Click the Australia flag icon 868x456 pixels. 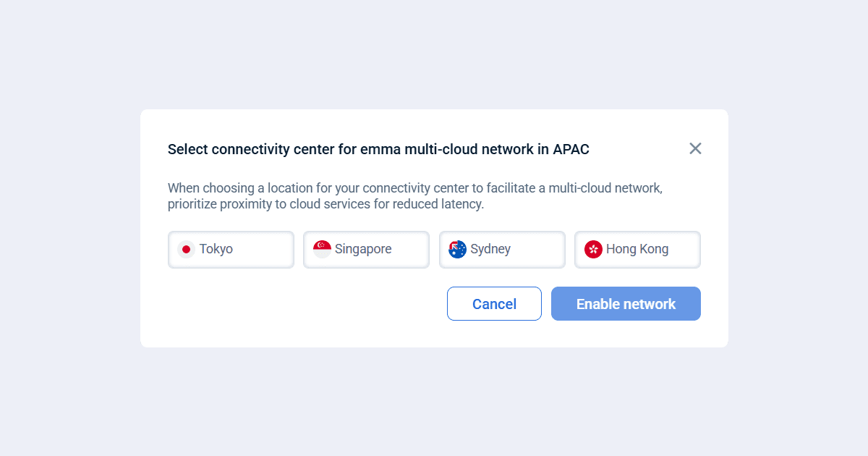coord(457,250)
